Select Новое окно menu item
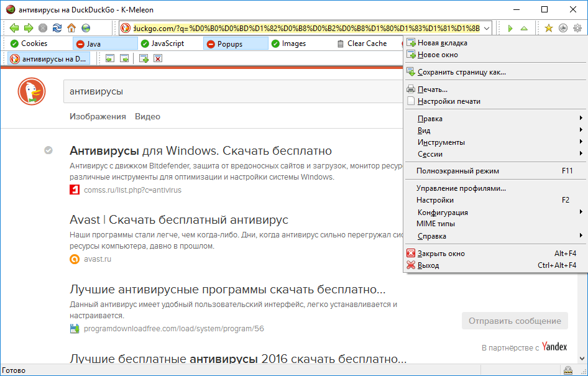The image size is (588, 376). (x=495, y=55)
